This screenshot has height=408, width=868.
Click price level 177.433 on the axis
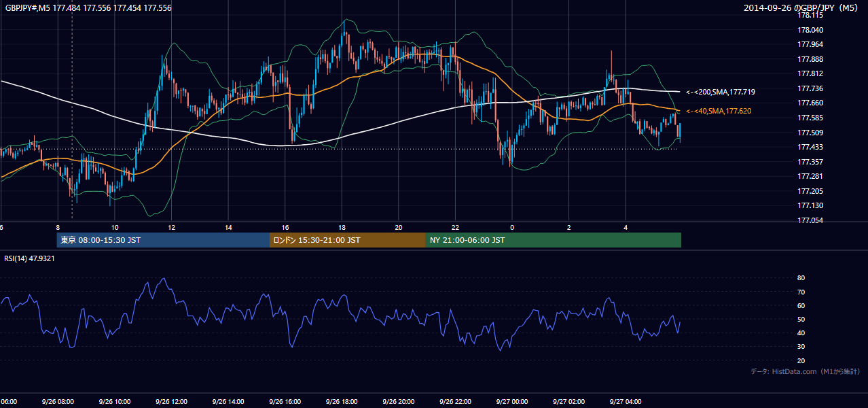tap(810, 147)
